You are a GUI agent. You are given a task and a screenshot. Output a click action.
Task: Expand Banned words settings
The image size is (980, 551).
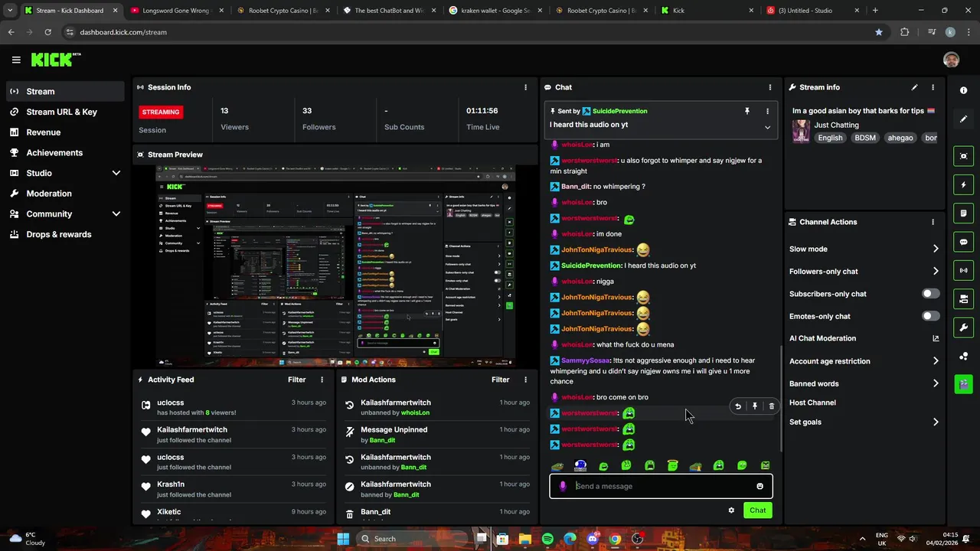click(936, 383)
